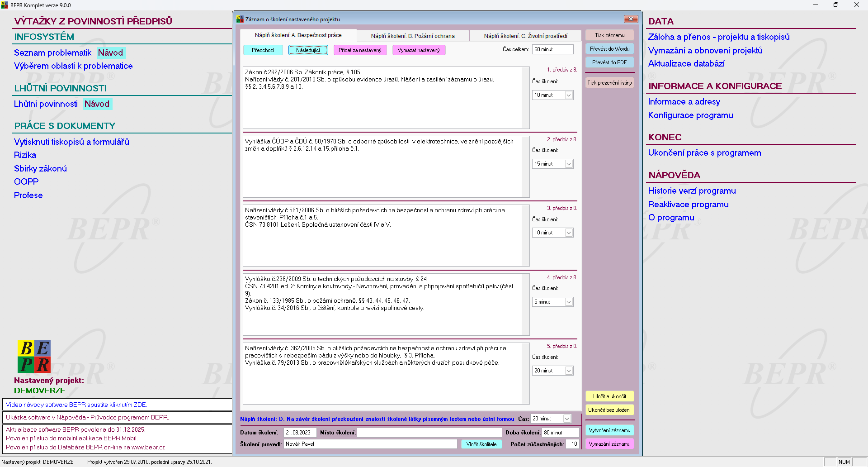Click Převést do Wordu button
Screen dimensions: 868x467
tap(610, 49)
